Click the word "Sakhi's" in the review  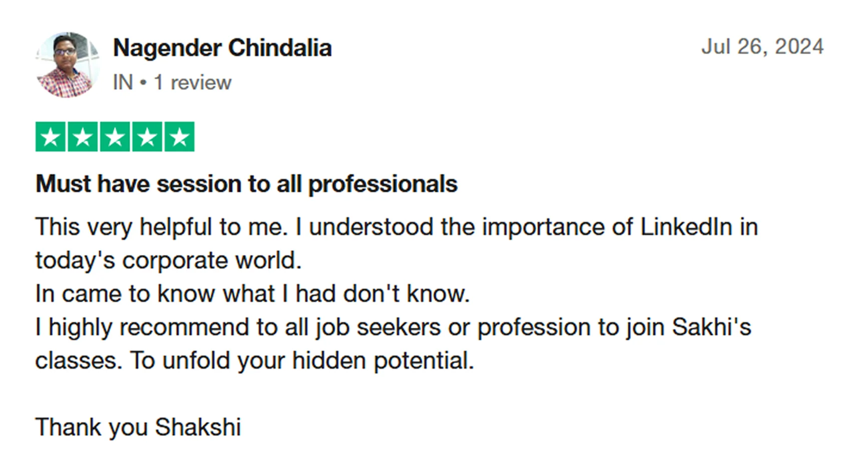(711, 327)
